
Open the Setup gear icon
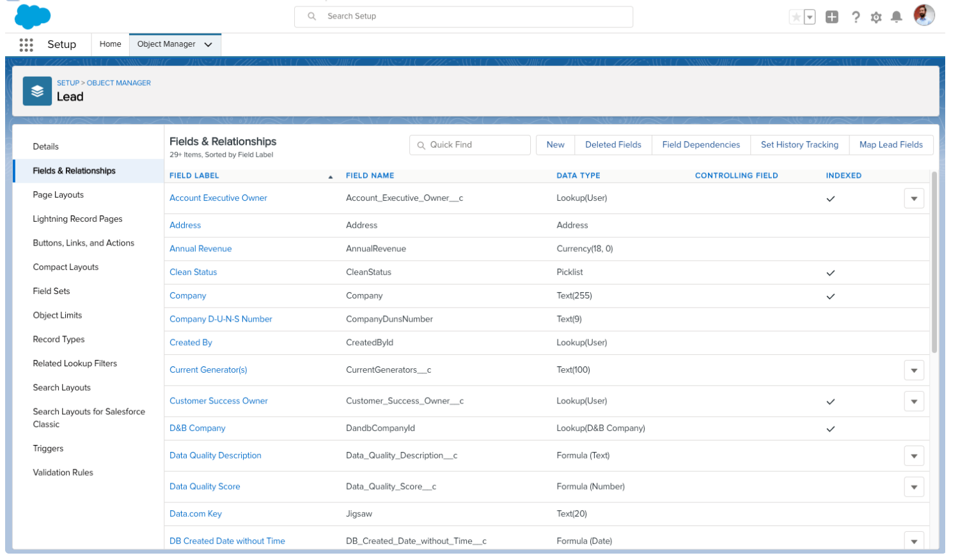876,17
